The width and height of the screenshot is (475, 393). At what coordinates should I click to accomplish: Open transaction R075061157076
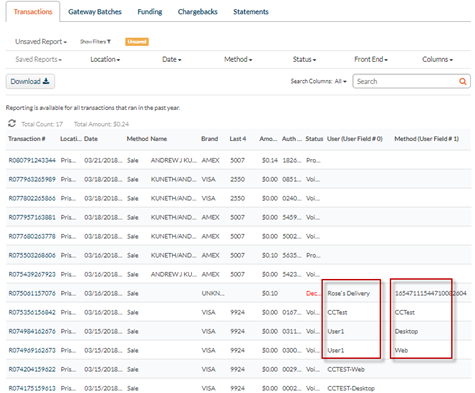tap(32, 293)
